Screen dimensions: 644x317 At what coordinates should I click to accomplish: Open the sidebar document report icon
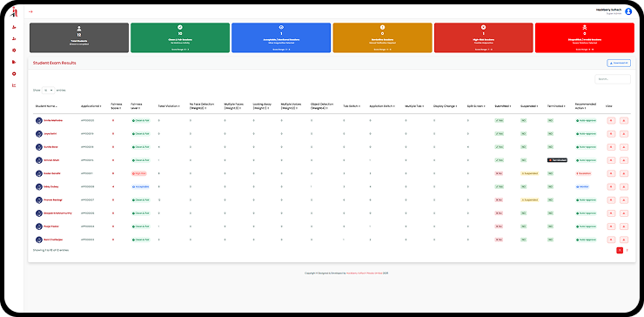pyautogui.click(x=14, y=62)
